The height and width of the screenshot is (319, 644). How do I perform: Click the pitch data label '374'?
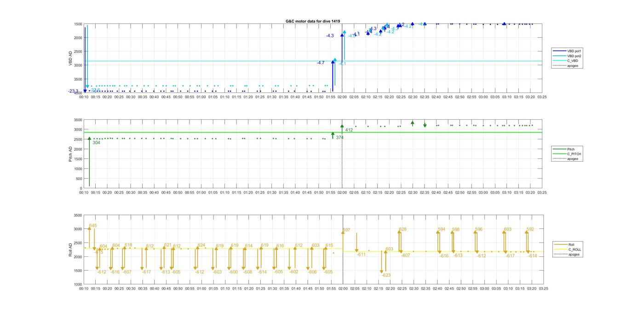coord(339,138)
